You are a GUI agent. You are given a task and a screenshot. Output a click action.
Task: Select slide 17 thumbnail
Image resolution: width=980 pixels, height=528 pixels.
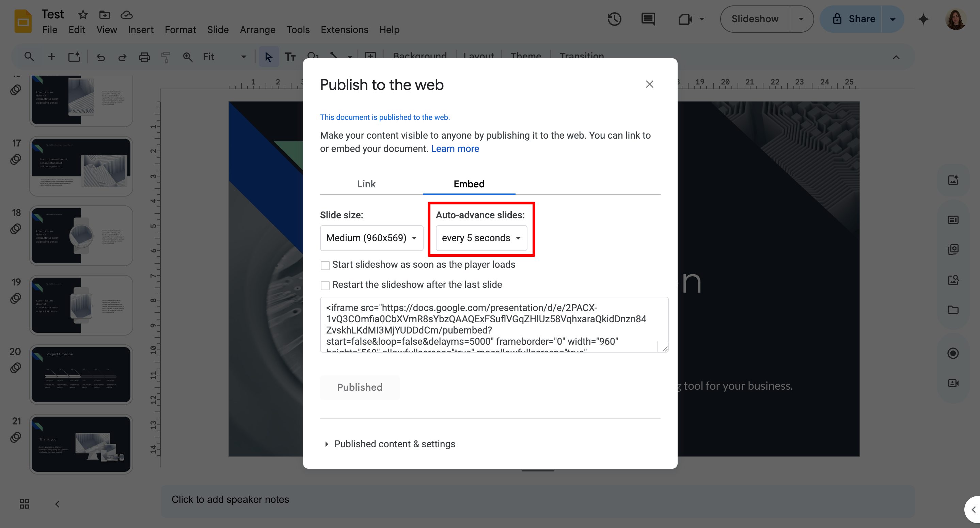(x=81, y=166)
